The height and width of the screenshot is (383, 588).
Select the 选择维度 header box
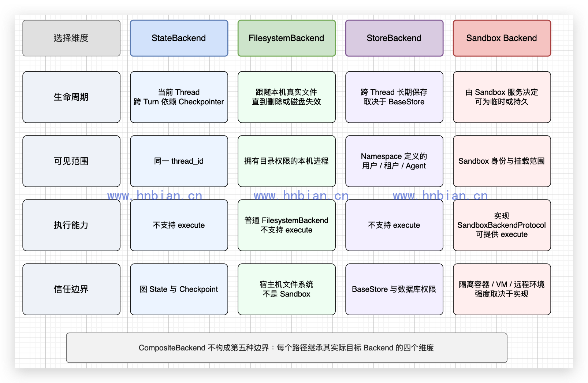[x=71, y=38]
